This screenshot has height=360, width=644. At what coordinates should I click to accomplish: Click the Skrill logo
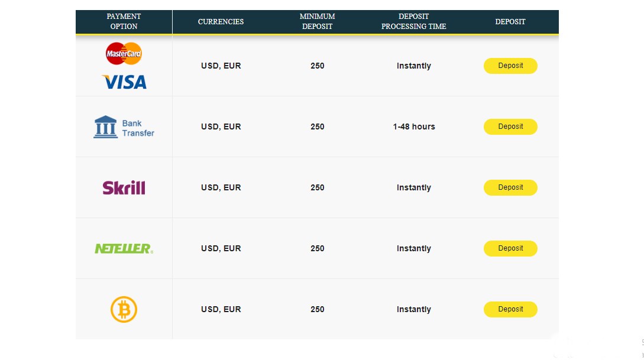(124, 188)
